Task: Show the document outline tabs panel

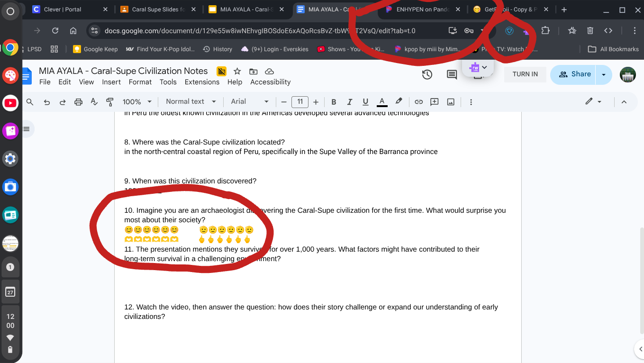Action: point(27,129)
